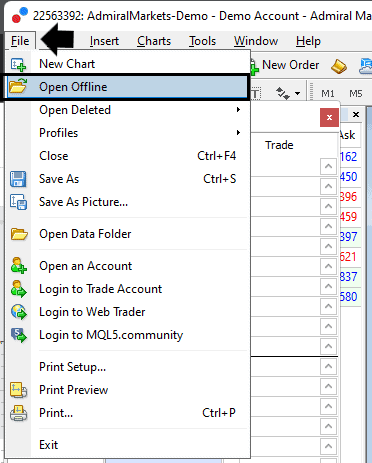
Task: Select the M1 timeframe button
Action: 328,94
